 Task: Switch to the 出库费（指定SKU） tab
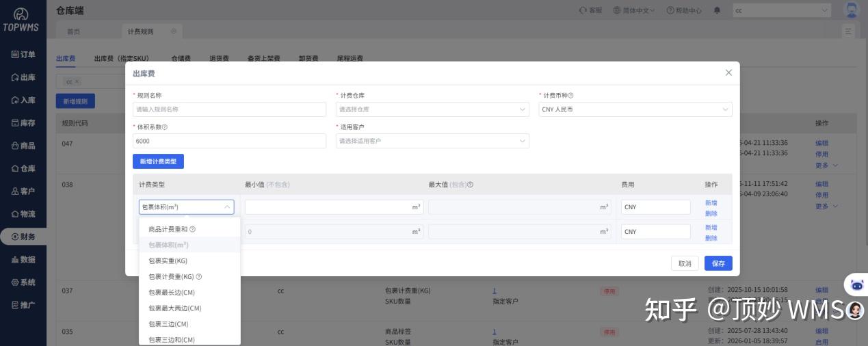tap(121, 59)
